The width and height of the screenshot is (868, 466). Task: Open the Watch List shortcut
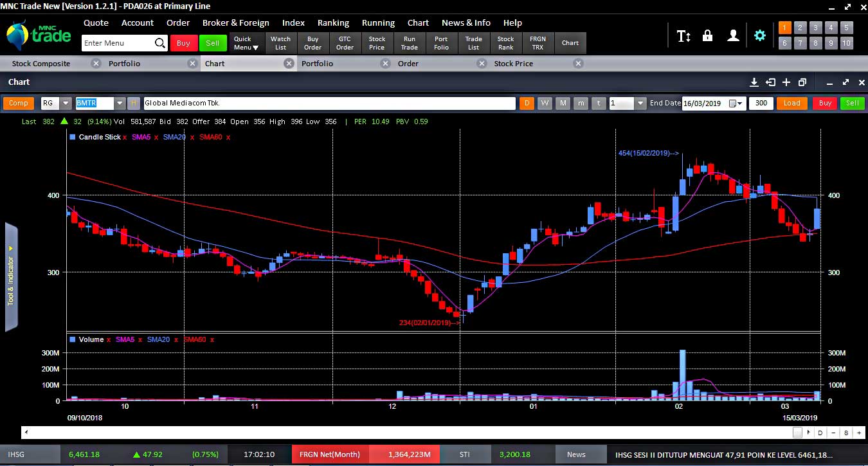[281, 43]
